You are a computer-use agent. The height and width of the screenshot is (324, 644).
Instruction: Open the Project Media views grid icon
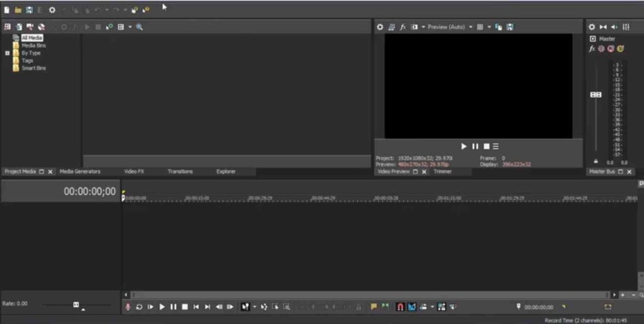(121, 27)
